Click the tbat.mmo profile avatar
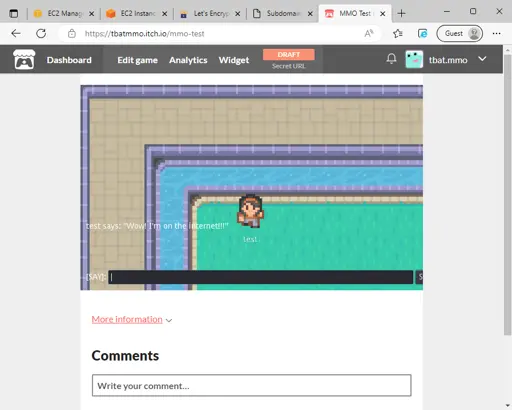Viewport: 512px width, 410px height. [x=414, y=59]
